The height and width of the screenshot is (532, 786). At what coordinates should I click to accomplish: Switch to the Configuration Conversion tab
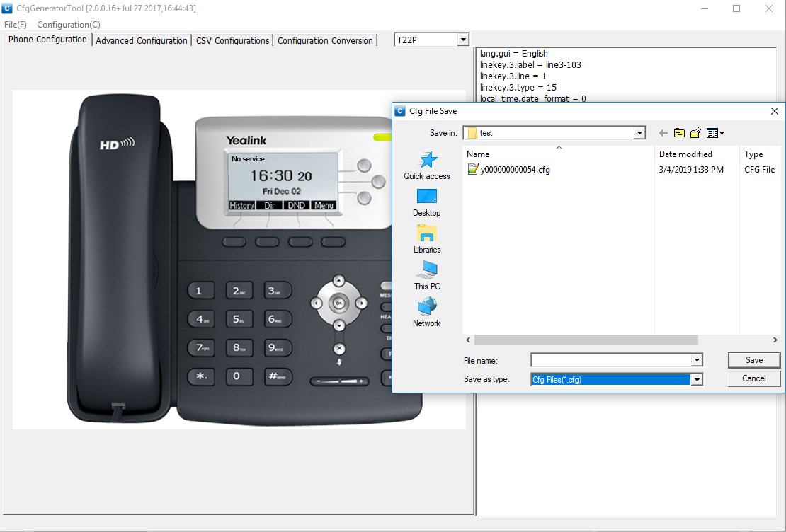pyautogui.click(x=325, y=40)
